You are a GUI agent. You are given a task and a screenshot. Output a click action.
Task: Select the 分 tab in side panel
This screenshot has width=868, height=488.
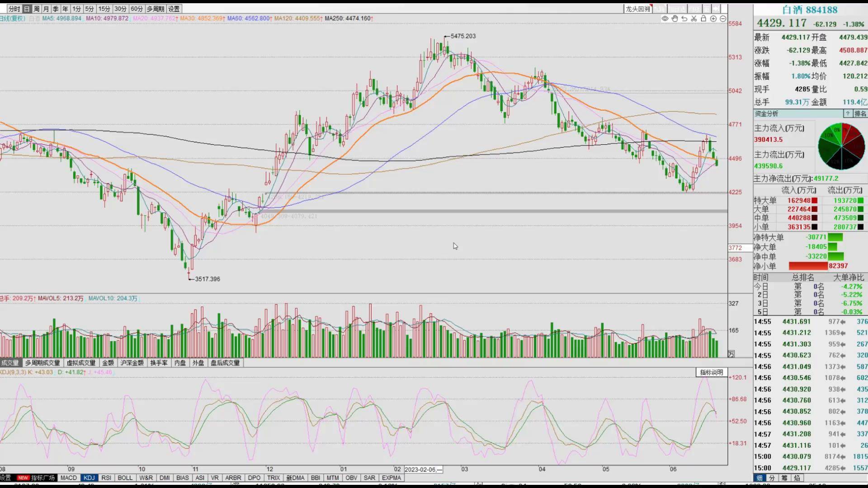coord(772,478)
